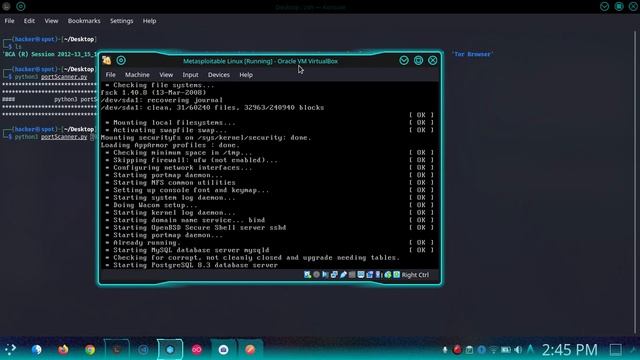Open the battery tray icon
640x360 pixels.
(x=506, y=350)
